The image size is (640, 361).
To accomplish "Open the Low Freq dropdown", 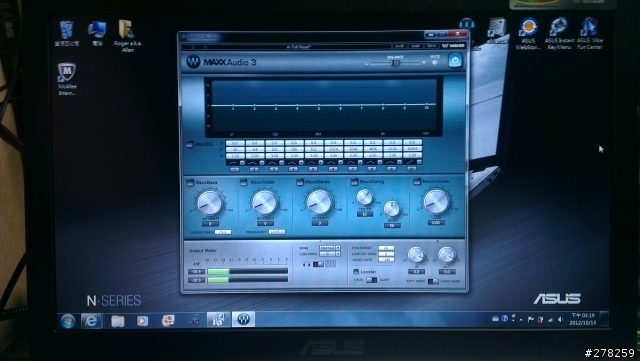I will [330, 254].
